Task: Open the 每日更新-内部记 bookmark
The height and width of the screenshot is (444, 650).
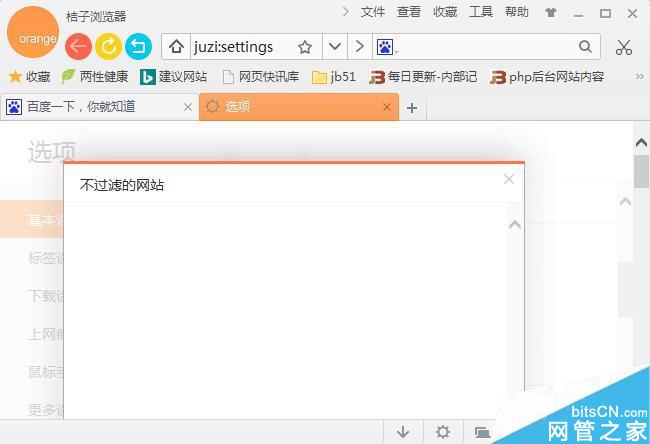Action: pyautogui.click(x=423, y=77)
